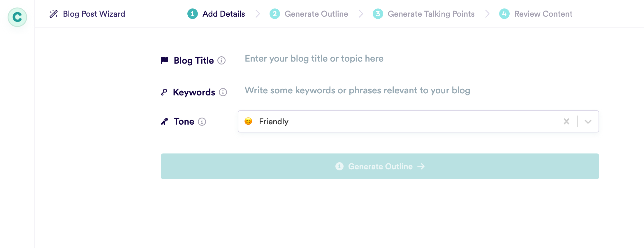Click the key icon beside Keywords
This screenshot has width=644, height=248.
pyautogui.click(x=164, y=92)
